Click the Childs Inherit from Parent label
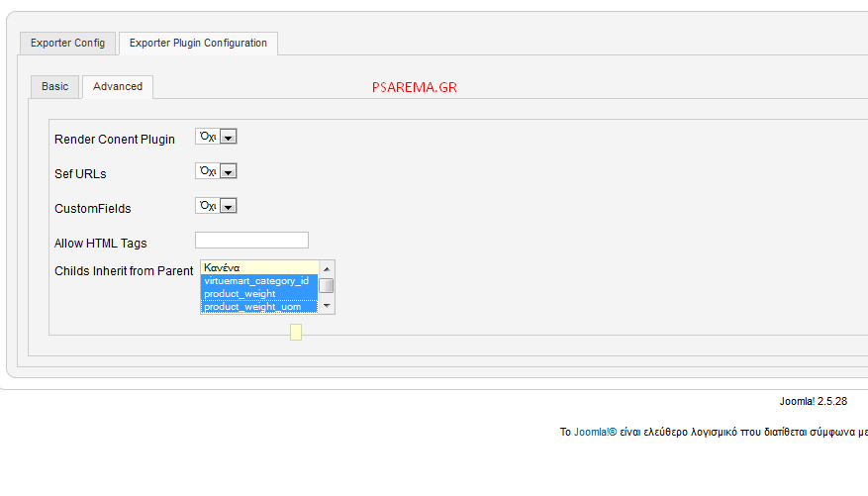The width and height of the screenshot is (868, 496). tap(124, 271)
